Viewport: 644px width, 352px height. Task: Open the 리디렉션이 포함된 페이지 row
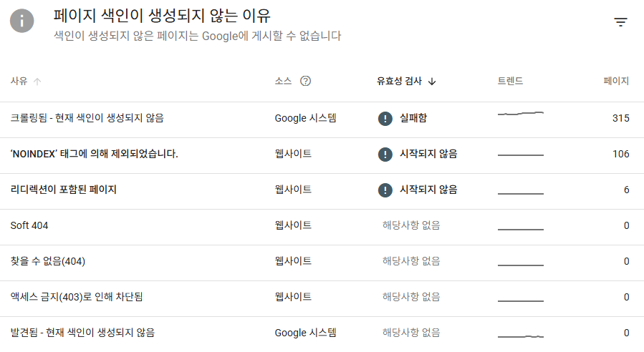click(x=64, y=190)
